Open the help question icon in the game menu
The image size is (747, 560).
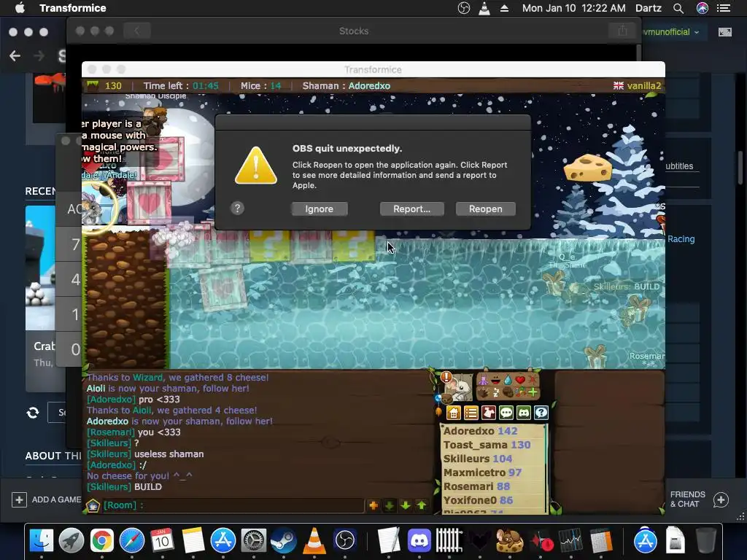click(x=541, y=413)
